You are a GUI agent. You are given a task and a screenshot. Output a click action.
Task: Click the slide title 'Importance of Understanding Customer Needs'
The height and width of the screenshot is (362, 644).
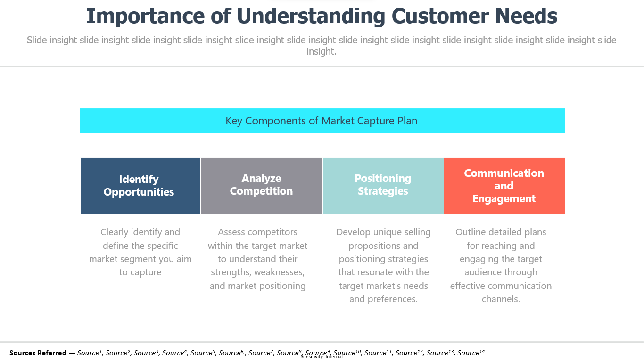coord(322,16)
